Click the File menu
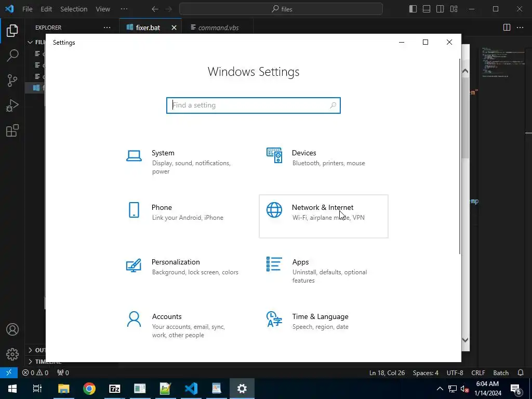This screenshot has height=399, width=532. tap(27, 9)
